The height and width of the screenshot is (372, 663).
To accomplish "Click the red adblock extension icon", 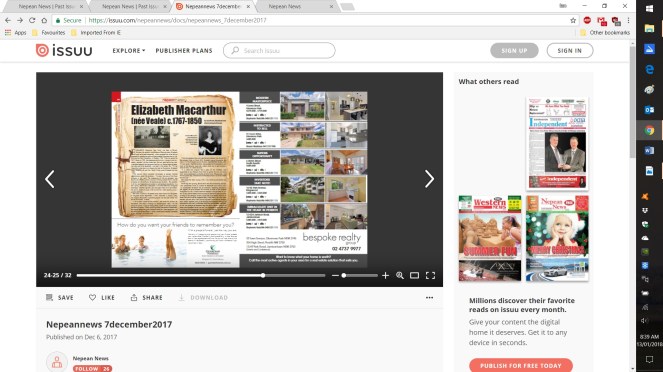I will coord(587,20).
